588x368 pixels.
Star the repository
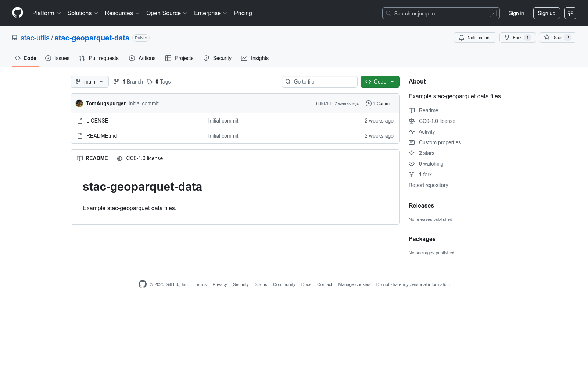(x=557, y=38)
